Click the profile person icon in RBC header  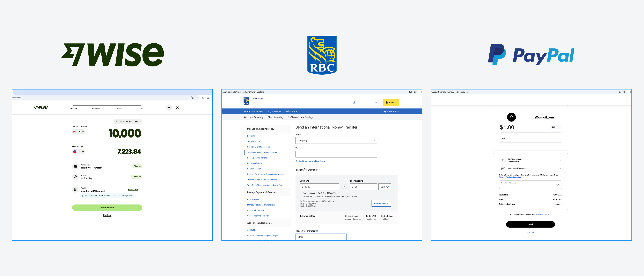[354, 102]
